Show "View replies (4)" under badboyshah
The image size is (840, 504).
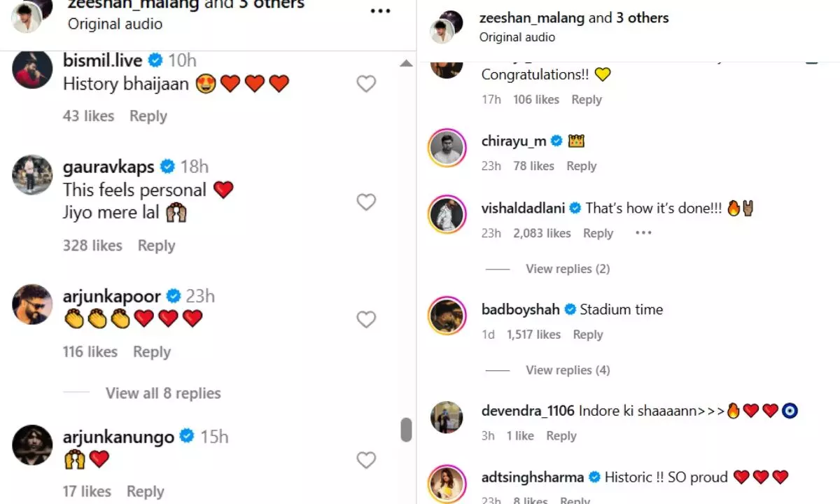coord(568,370)
